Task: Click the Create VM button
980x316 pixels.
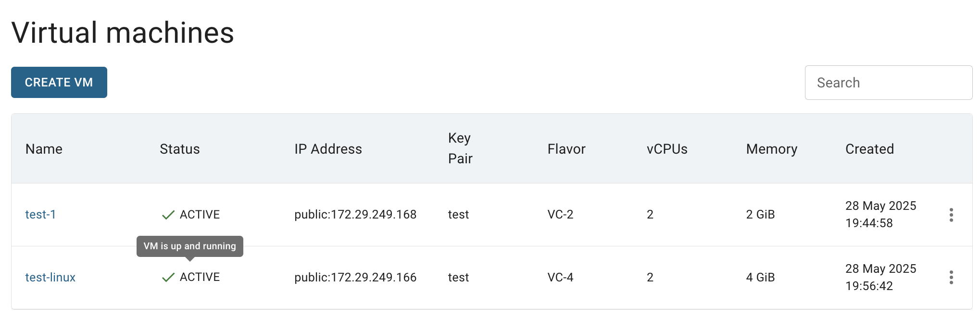Action: (59, 82)
